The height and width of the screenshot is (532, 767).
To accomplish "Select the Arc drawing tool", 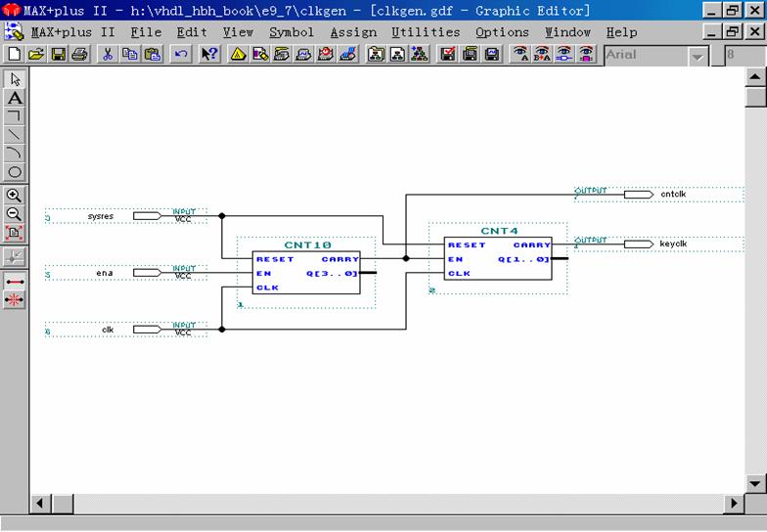I will coord(15,154).
